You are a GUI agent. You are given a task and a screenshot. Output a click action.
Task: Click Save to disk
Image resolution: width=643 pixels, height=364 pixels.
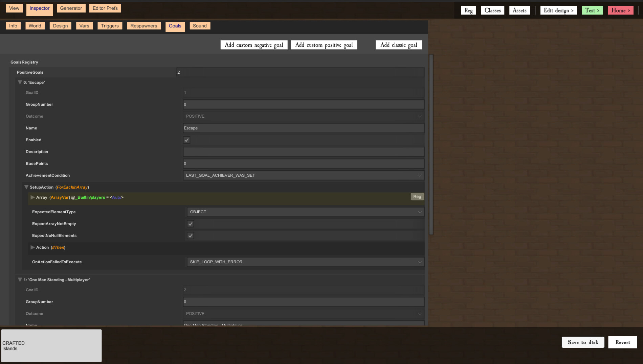point(583,342)
